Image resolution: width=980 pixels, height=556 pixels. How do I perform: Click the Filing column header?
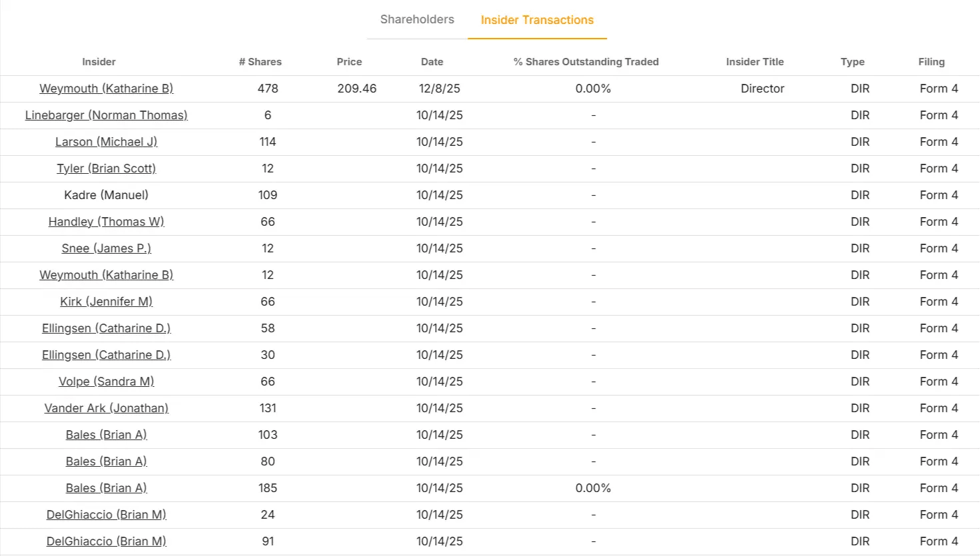pos(931,62)
